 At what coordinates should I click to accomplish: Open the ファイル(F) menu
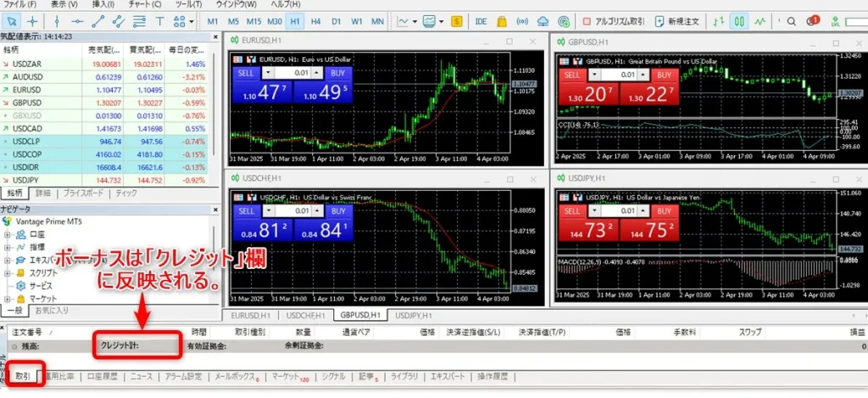tap(20, 4)
